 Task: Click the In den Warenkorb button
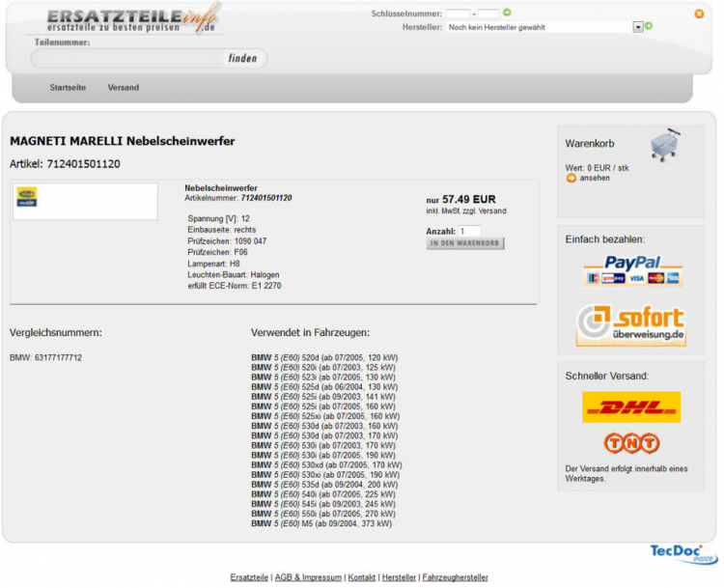point(465,243)
